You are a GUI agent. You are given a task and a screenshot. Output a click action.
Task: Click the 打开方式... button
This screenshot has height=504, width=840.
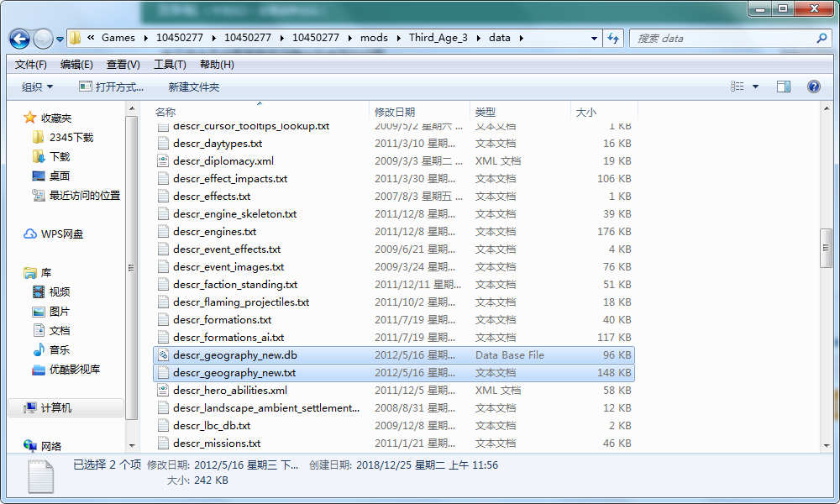[112, 87]
